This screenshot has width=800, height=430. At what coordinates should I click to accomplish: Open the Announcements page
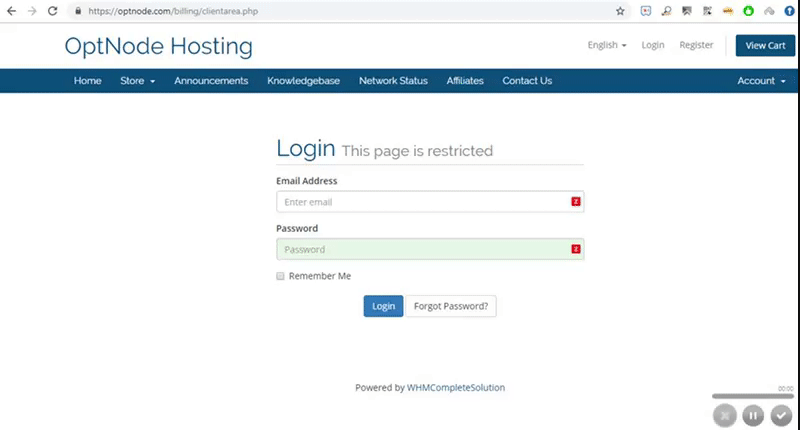(x=211, y=81)
